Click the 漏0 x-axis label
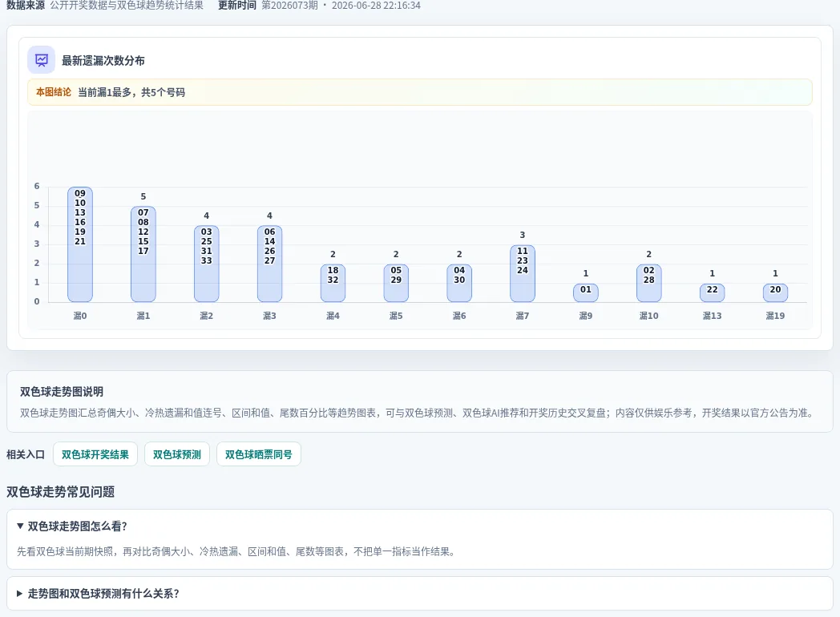 (80, 316)
